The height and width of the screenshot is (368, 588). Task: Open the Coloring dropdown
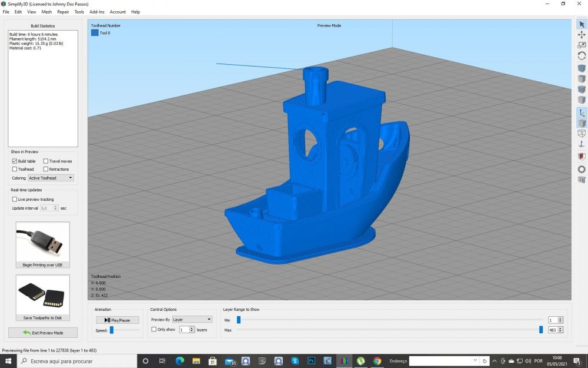(51, 178)
